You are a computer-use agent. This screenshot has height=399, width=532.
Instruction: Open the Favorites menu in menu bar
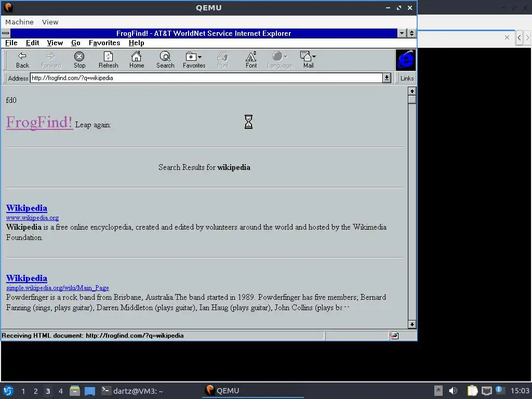[104, 43]
